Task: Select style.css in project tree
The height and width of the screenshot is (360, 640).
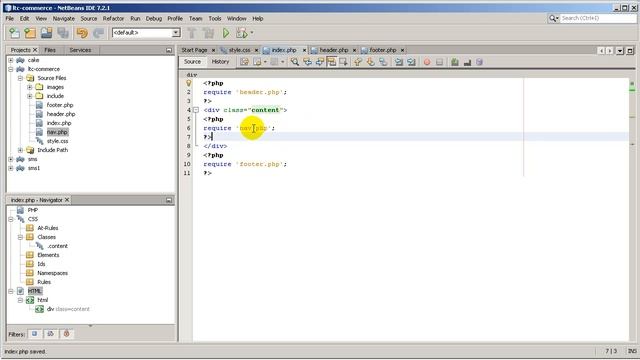Action: tap(57, 141)
